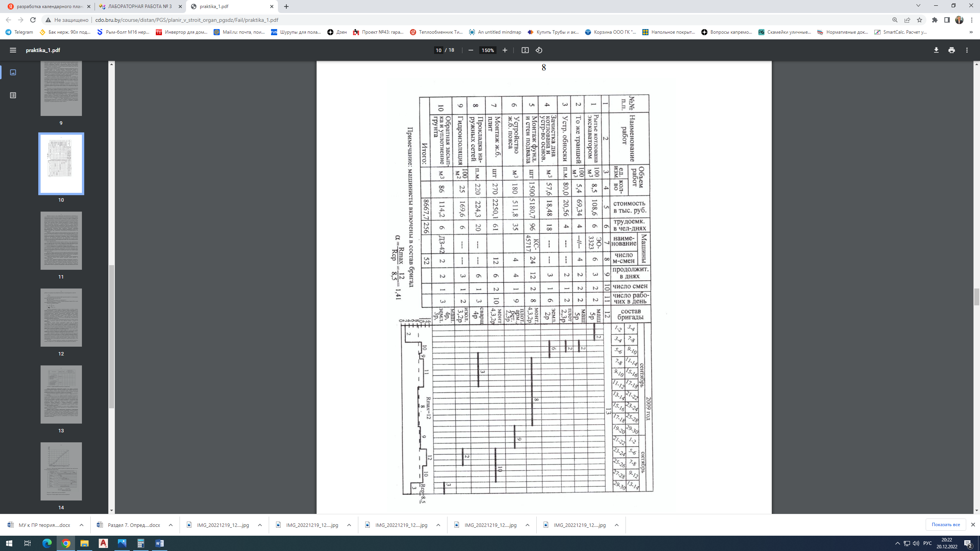This screenshot has height=551, width=980.
Task: Open Task View on taskbar
Action: (x=28, y=543)
